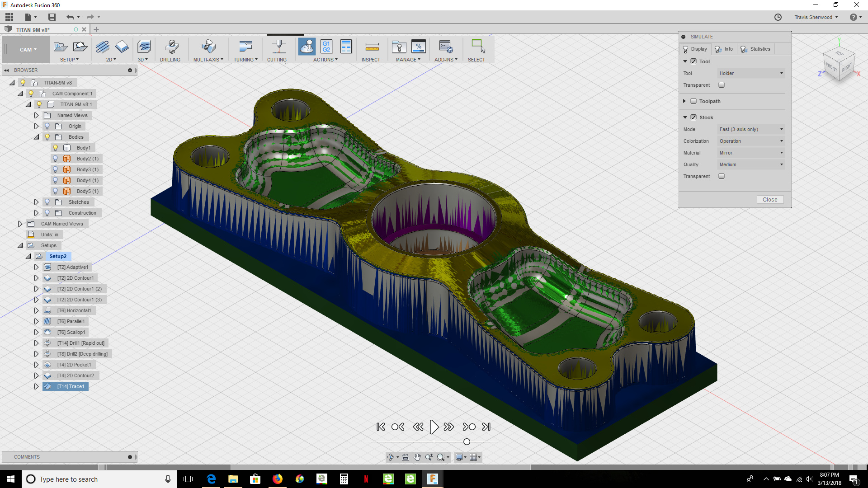Open the Drilling tool icon
Viewport: 868px width, 488px height.
[170, 47]
